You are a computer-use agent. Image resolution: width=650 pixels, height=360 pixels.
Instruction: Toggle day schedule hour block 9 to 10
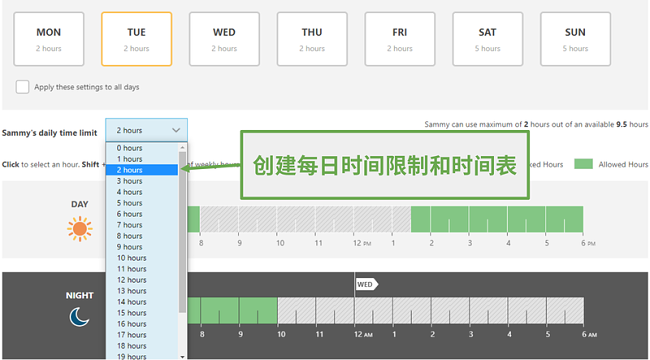tap(257, 219)
